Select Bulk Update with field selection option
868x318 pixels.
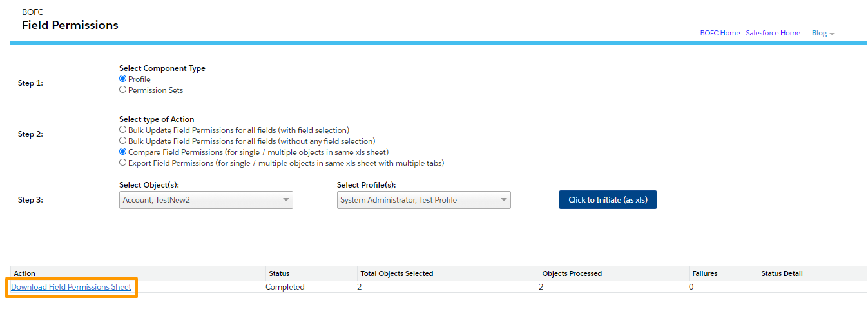click(123, 130)
